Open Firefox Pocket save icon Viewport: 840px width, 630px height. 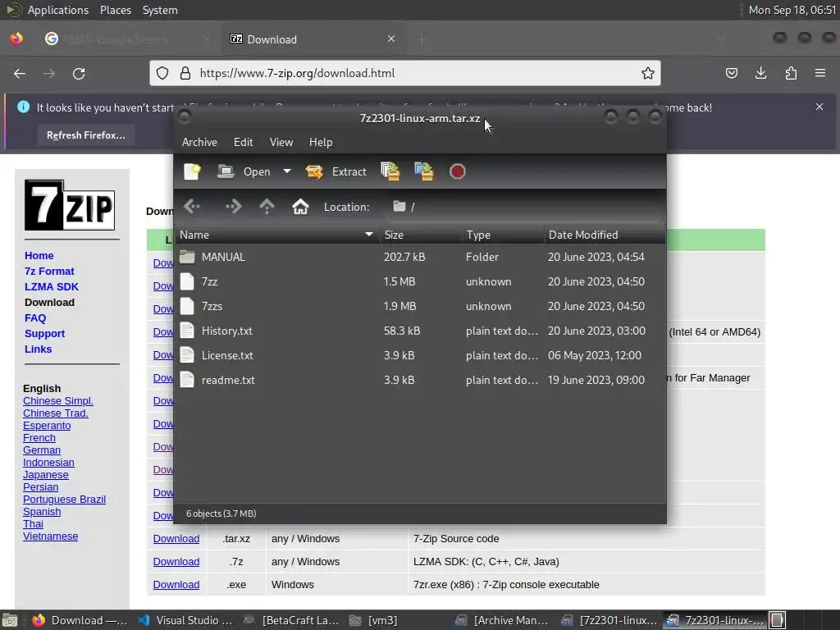731,73
